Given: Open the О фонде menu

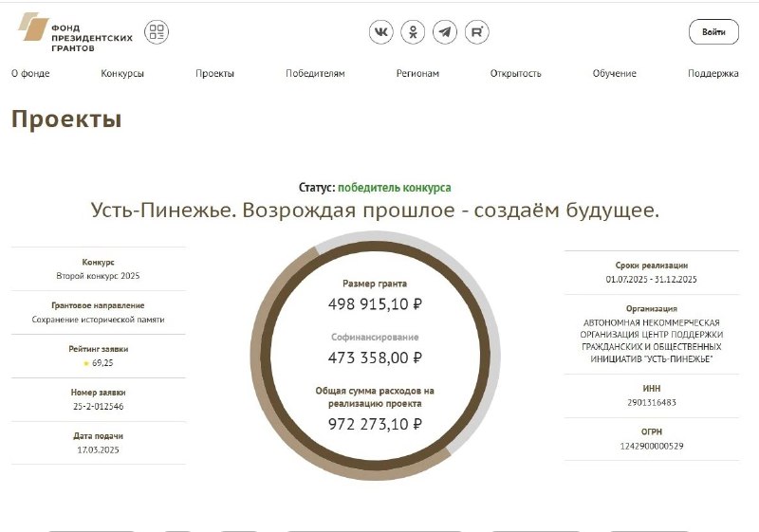Looking at the screenshot, I should (x=30, y=74).
